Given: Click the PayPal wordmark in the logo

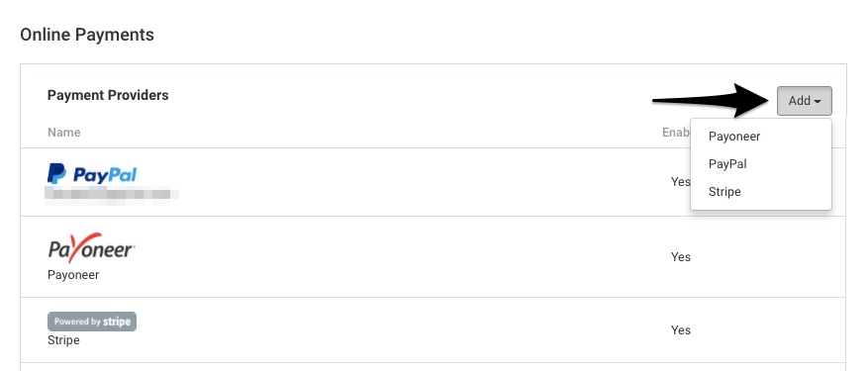Looking at the screenshot, I should tap(105, 175).
